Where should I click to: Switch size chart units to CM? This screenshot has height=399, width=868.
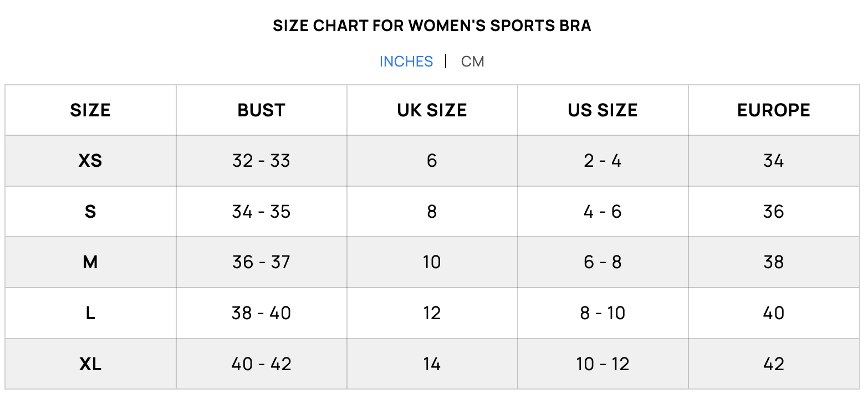point(472,61)
